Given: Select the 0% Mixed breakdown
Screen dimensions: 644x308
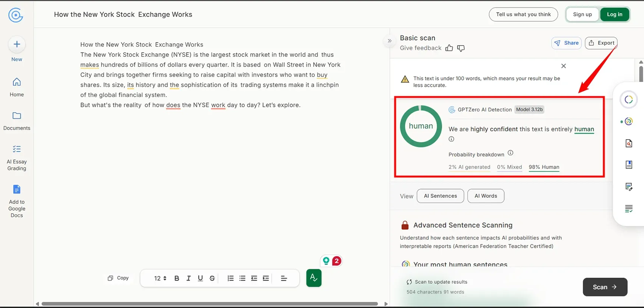Looking at the screenshot, I should [x=510, y=167].
